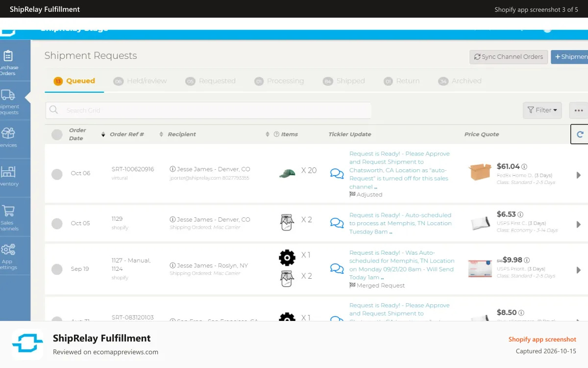This screenshot has width=588, height=368.
Task: Click Merged Request flag label
Action: pyautogui.click(x=377, y=285)
